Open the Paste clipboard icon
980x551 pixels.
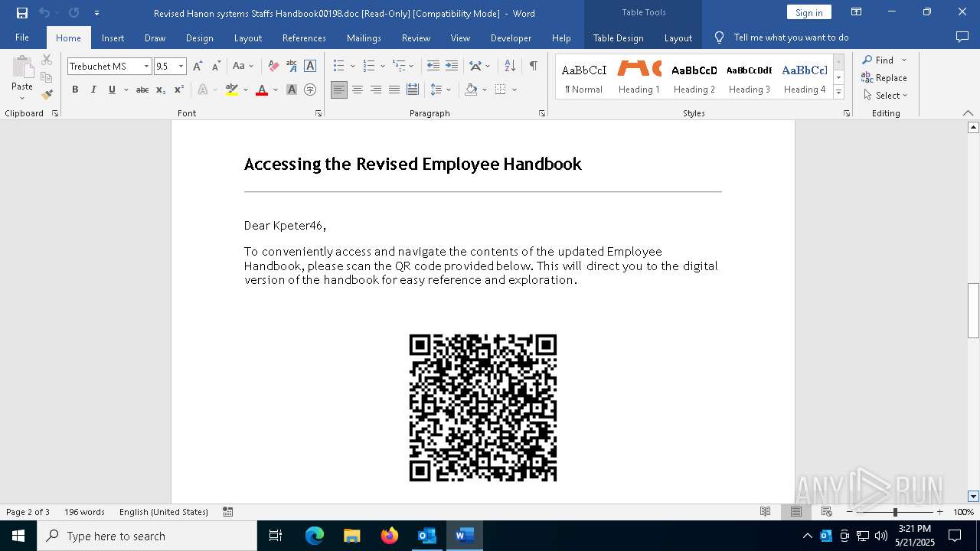[x=22, y=67]
